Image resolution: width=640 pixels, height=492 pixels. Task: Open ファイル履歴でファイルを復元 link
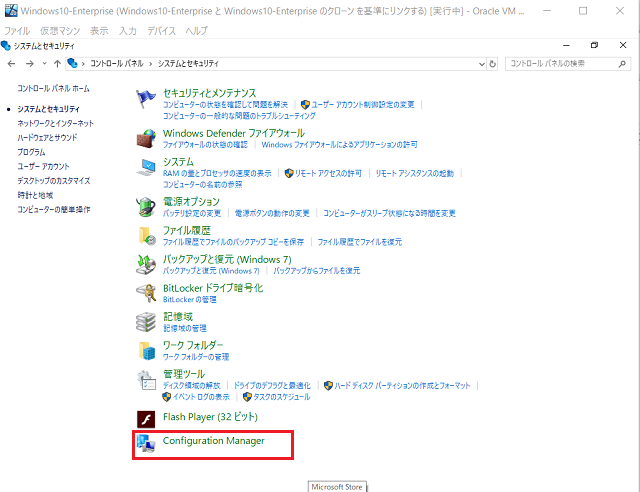360,242
